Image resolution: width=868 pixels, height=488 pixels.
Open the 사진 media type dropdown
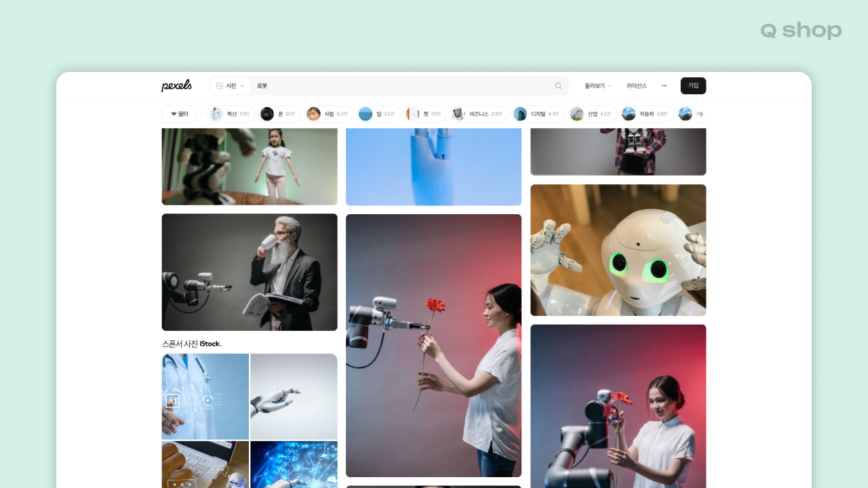coord(230,86)
